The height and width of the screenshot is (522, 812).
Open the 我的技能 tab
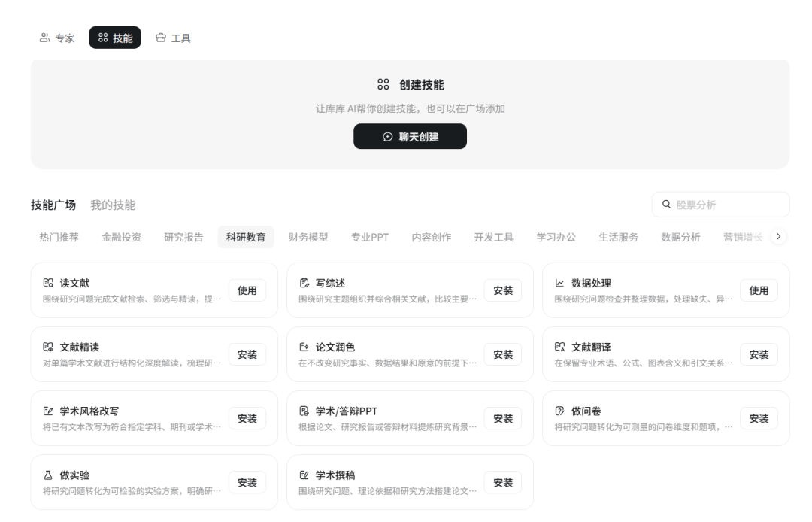113,205
